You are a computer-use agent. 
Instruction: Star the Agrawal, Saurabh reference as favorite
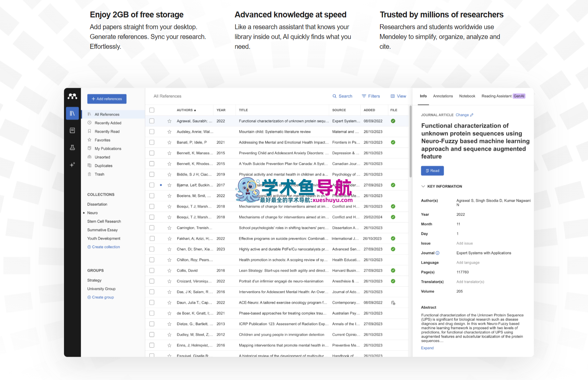point(169,121)
